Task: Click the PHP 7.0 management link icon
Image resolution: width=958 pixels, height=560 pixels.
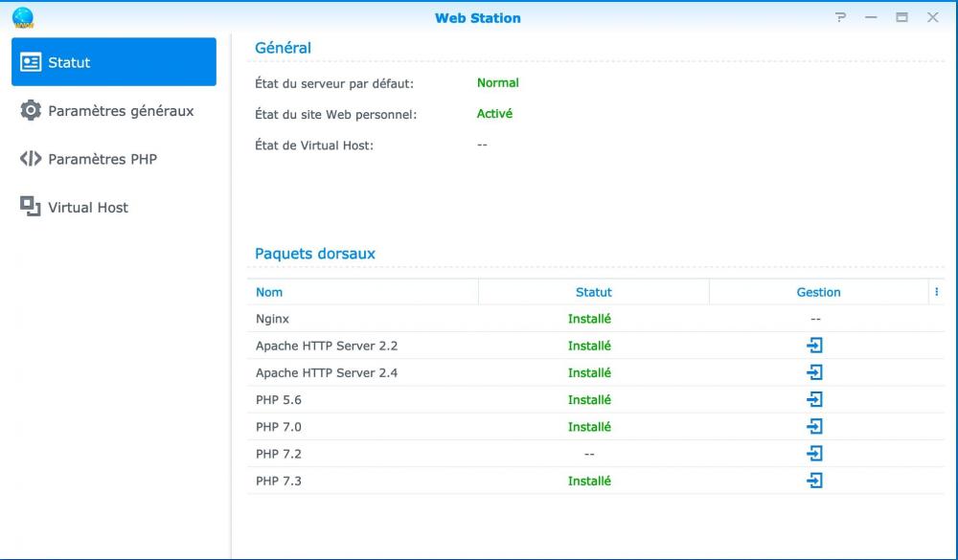Action: click(x=814, y=426)
